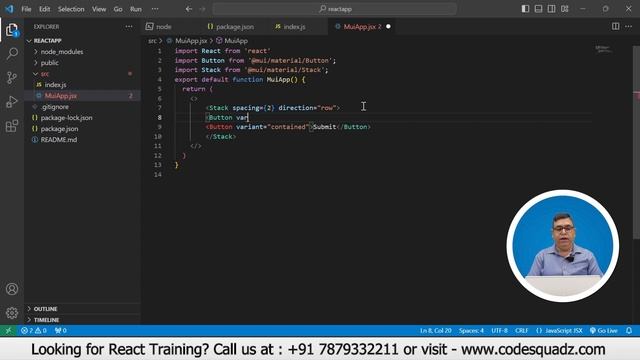Image resolution: width=640 pixels, height=360 pixels.
Task: Toggle primary side bar layout icon
Action: click(x=525, y=9)
